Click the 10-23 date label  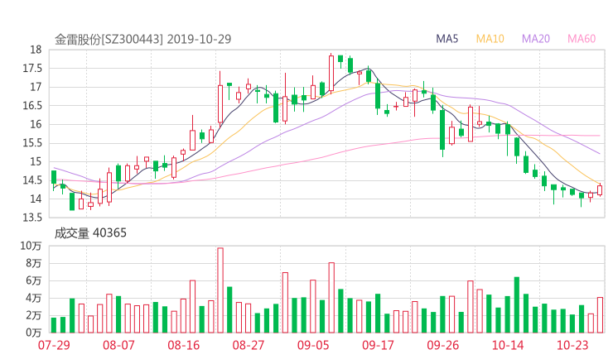pos(572,345)
